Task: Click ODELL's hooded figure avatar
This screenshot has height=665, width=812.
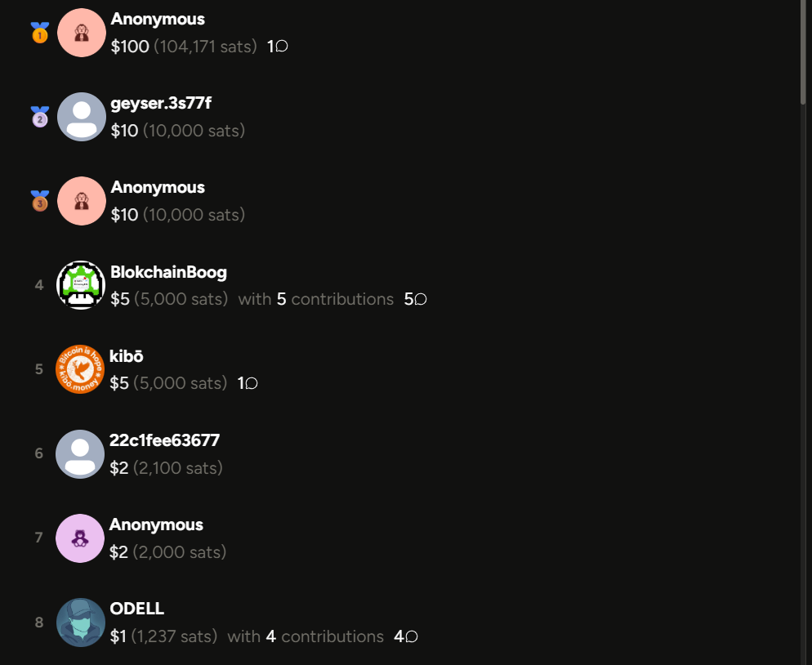Action: tap(81, 623)
